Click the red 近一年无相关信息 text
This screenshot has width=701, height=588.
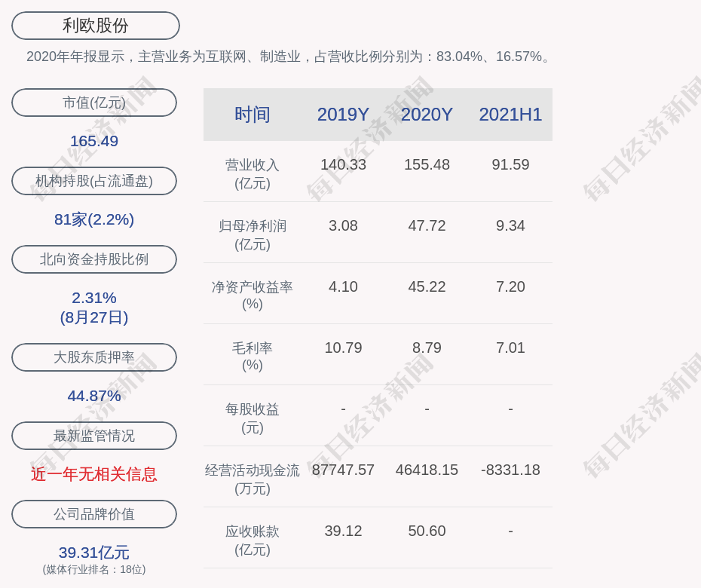pyautogui.click(x=94, y=474)
